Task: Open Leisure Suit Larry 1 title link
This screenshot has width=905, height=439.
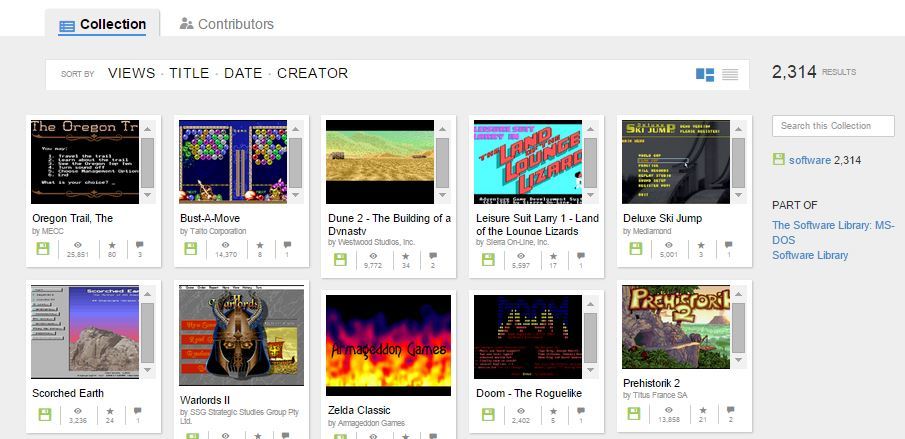Action: click(x=537, y=224)
